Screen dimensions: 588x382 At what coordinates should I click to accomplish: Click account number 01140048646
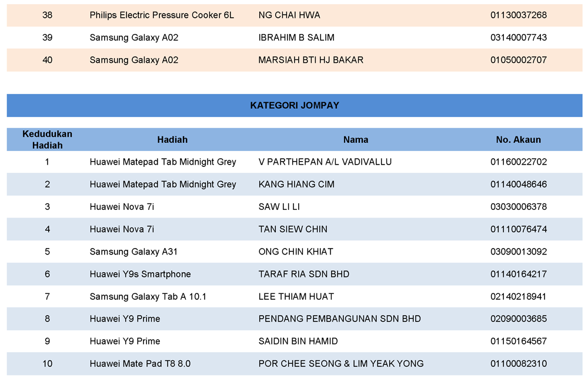[518, 185]
